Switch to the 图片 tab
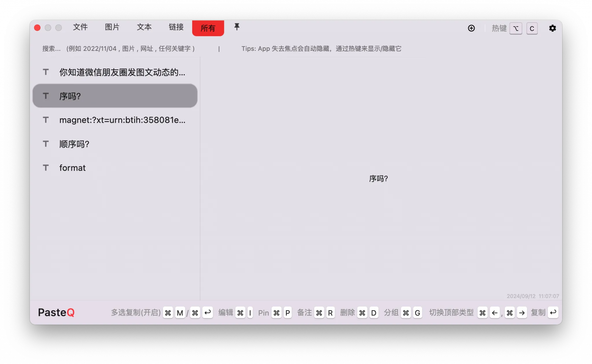The height and width of the screenshot is (364, 592). pos(112,27)
